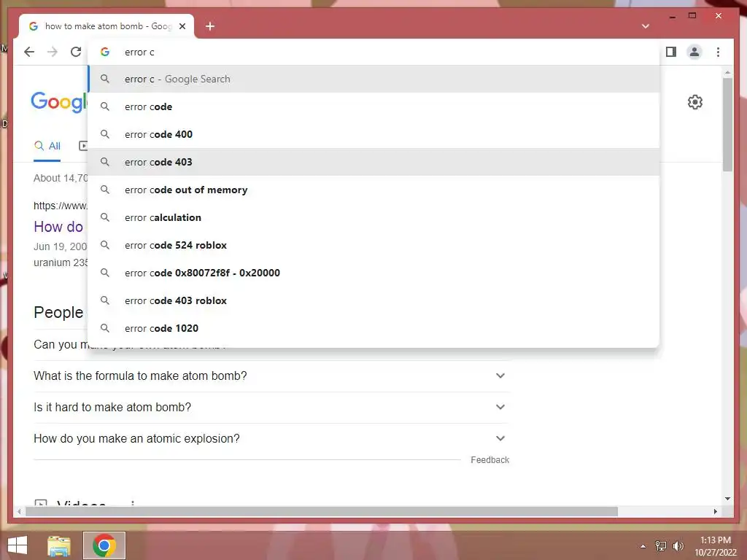Select 'error code 524 roblox' suggestion
This screenshot has height=560, width=747.
pyautogui.click(x=374, y=245)
